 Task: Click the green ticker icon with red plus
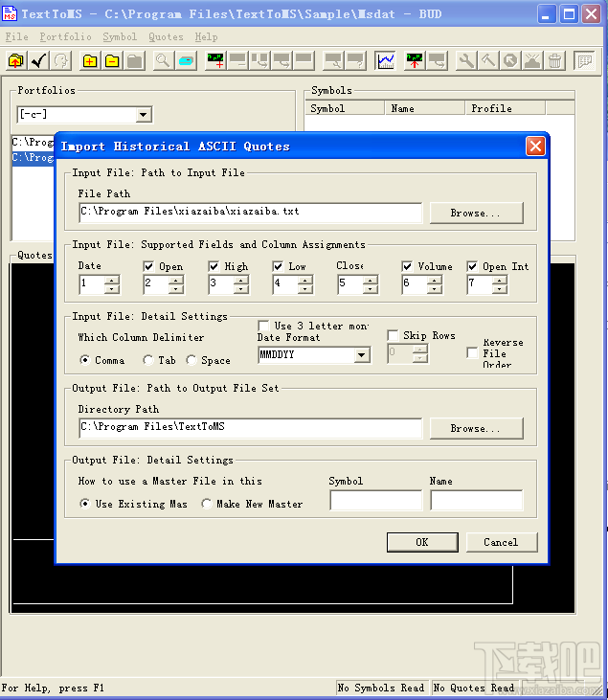(215, 60)
